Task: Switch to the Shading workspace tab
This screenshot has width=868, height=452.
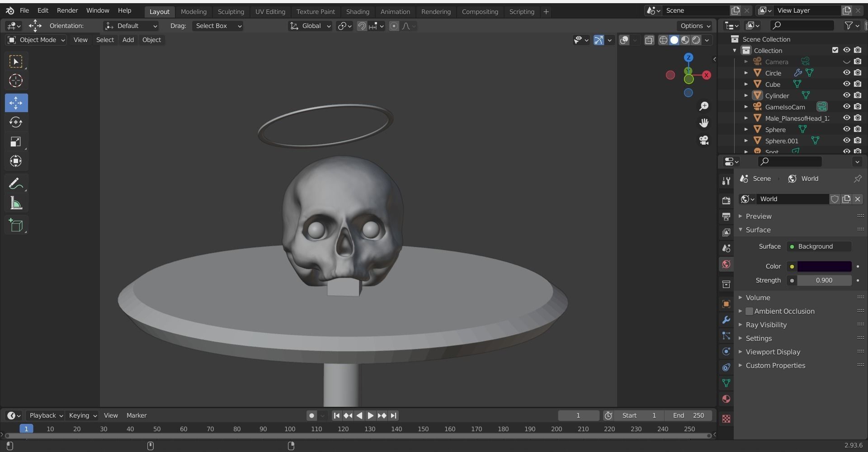Action: 358,12
